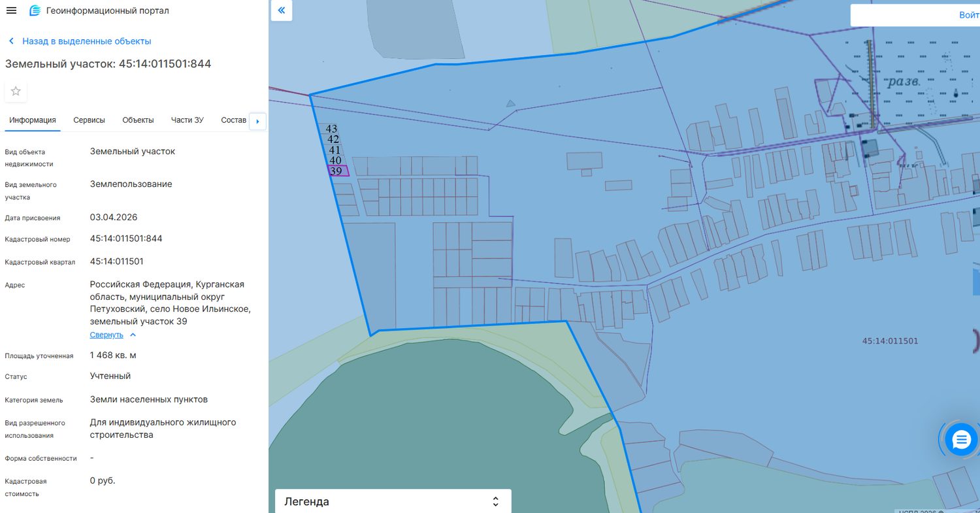
Task: Open the Объекты tab
Action: [x=138, y=120]
